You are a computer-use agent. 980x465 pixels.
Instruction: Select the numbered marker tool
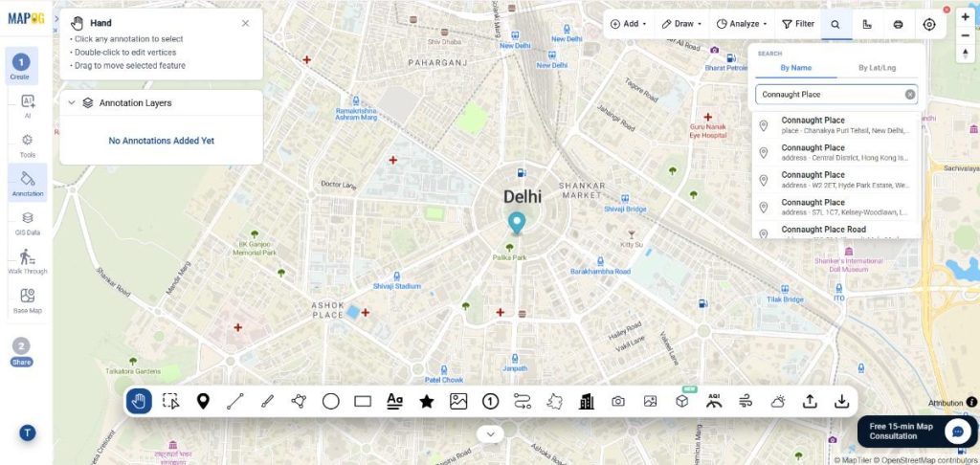tap(490, 401)
